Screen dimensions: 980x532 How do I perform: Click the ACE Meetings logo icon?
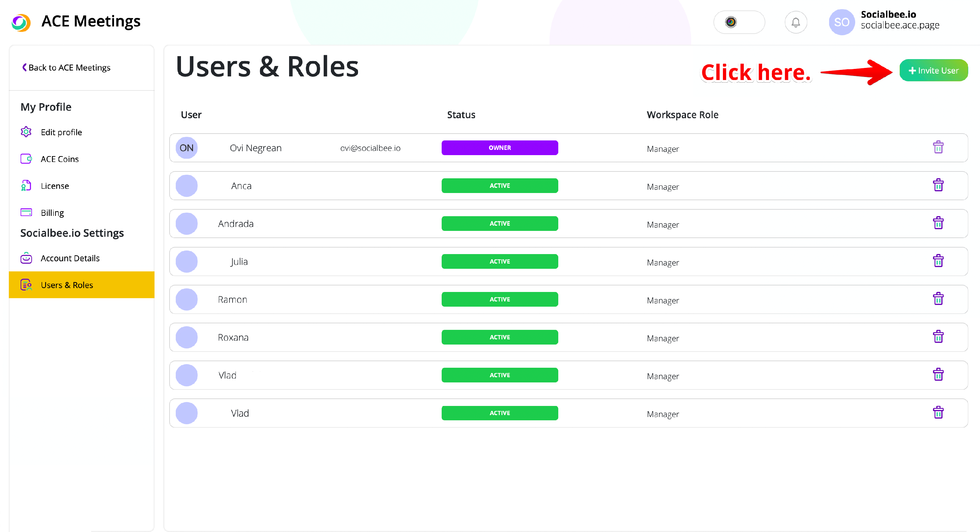(x=21, y=23)
